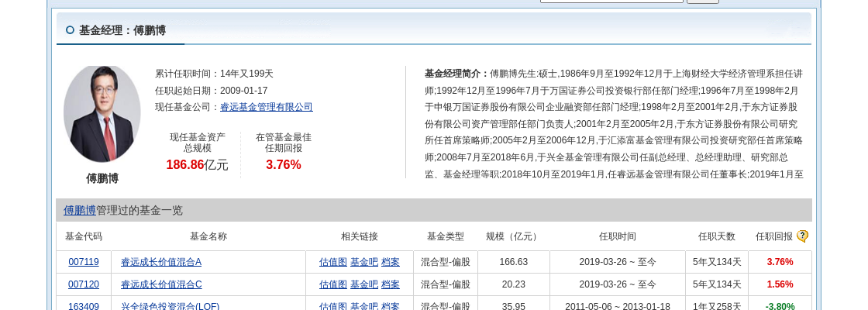This screenshot has width=868, height=310.
Task: Click 3.76% return cell for 007119
Action: pyautogui.click(x=780, y=262)
